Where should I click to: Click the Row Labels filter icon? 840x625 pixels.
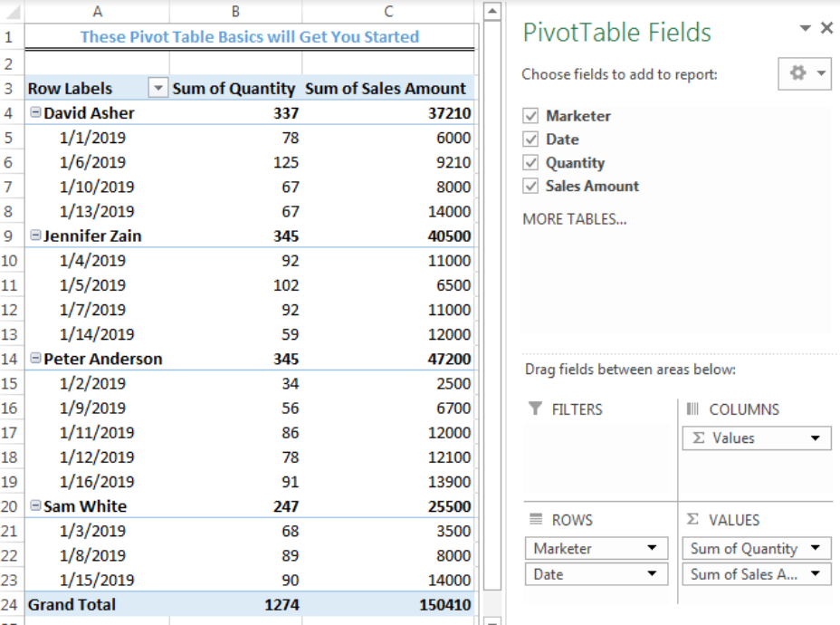157,87
